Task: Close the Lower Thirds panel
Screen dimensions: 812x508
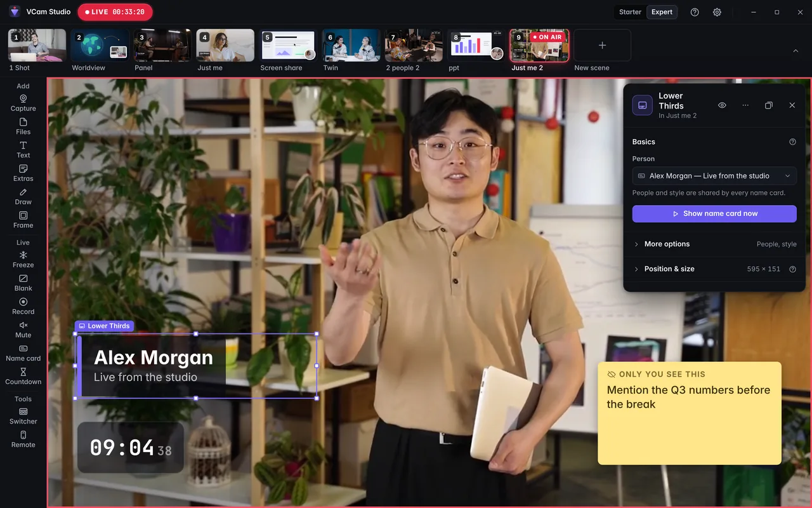Action: coord(792,105)
